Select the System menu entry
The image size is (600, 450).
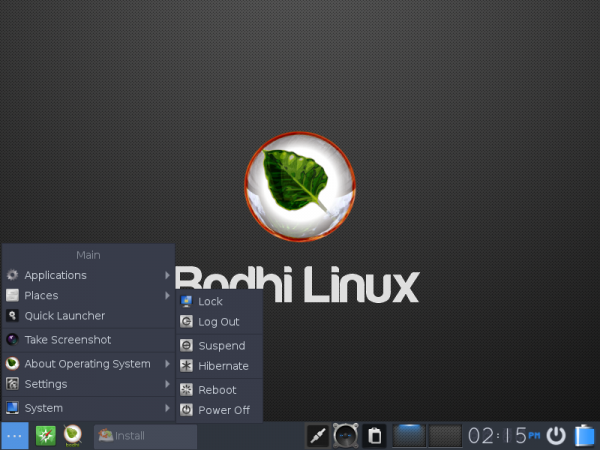(x=88, y=408)
